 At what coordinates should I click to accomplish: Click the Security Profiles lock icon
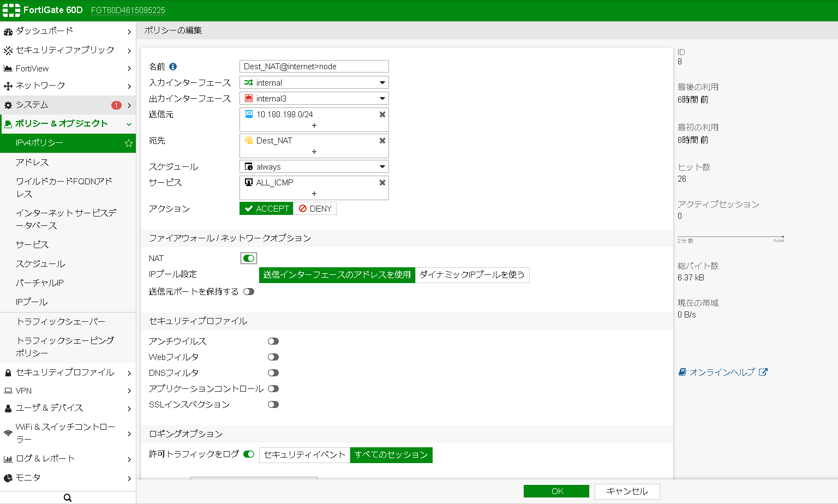[x=8, y=373]
